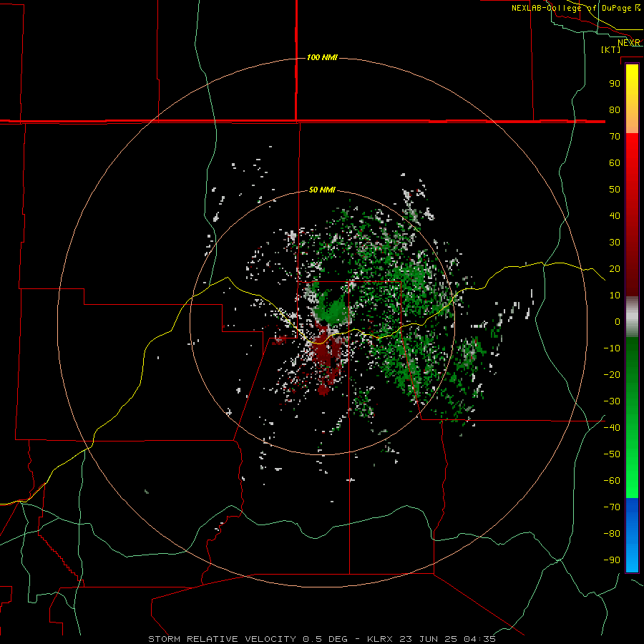Click the -40 value on the velocity scale
Image resolution: width=644 pixels, height=644 pixels.
click(612, 428)
